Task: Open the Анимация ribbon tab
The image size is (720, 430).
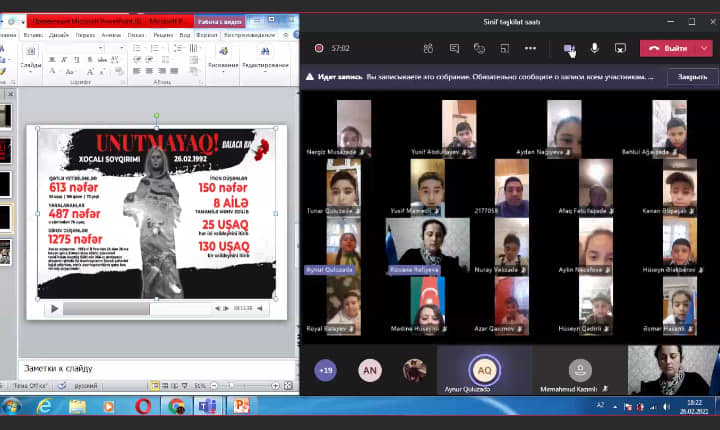Action: point(111,35)
